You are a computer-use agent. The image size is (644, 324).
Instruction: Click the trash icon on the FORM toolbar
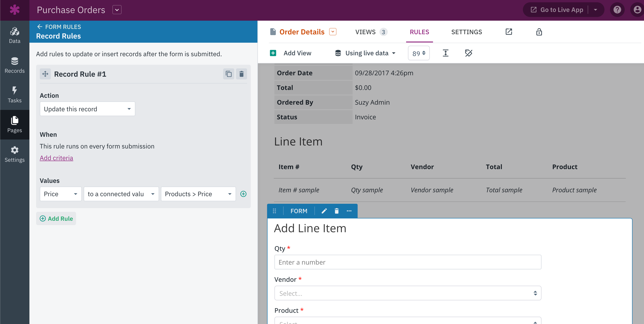[x=336, y=211]
